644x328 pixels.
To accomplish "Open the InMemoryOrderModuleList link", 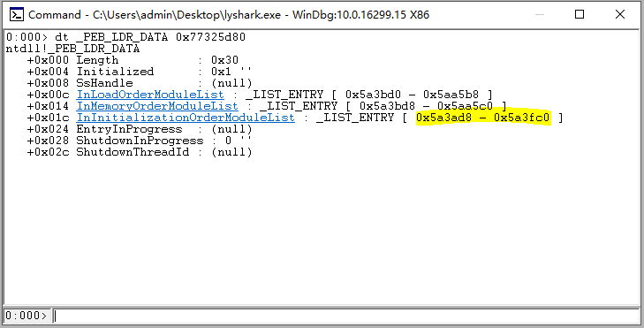I will point(157,106).
